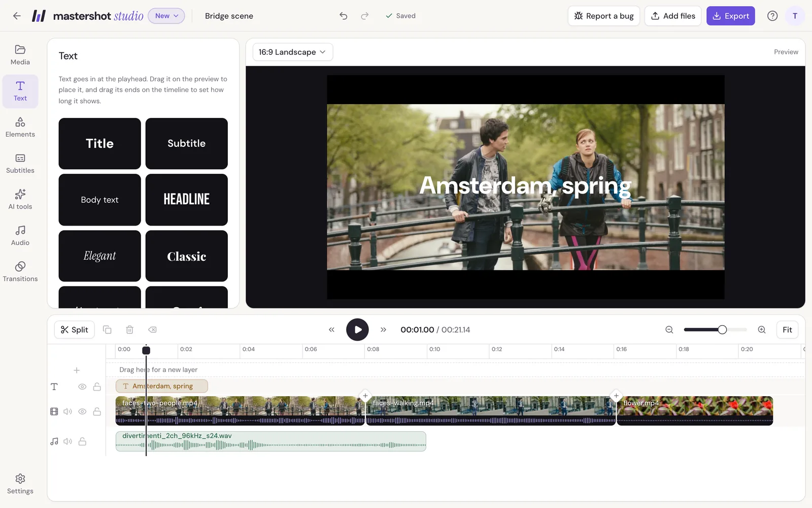This screenshot has width=812, height=508.
Task: Skip forward with fast-forward arrows
Action: point(383,330)
